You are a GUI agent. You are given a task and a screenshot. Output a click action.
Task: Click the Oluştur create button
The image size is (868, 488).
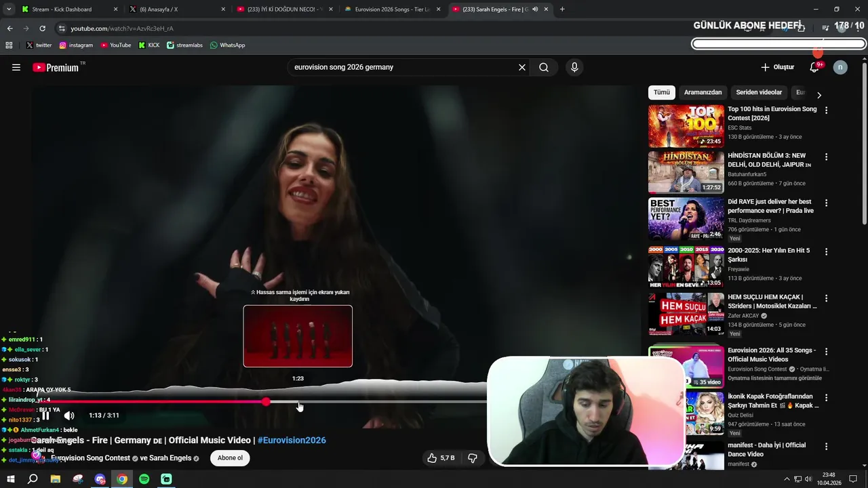point(777,67)
